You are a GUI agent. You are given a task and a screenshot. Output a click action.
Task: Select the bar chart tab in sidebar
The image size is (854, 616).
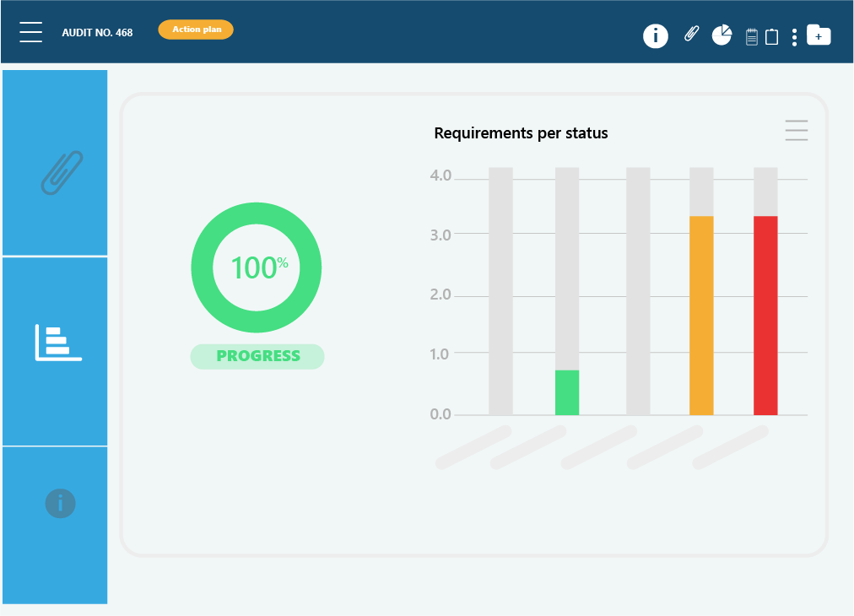[56, 351]
